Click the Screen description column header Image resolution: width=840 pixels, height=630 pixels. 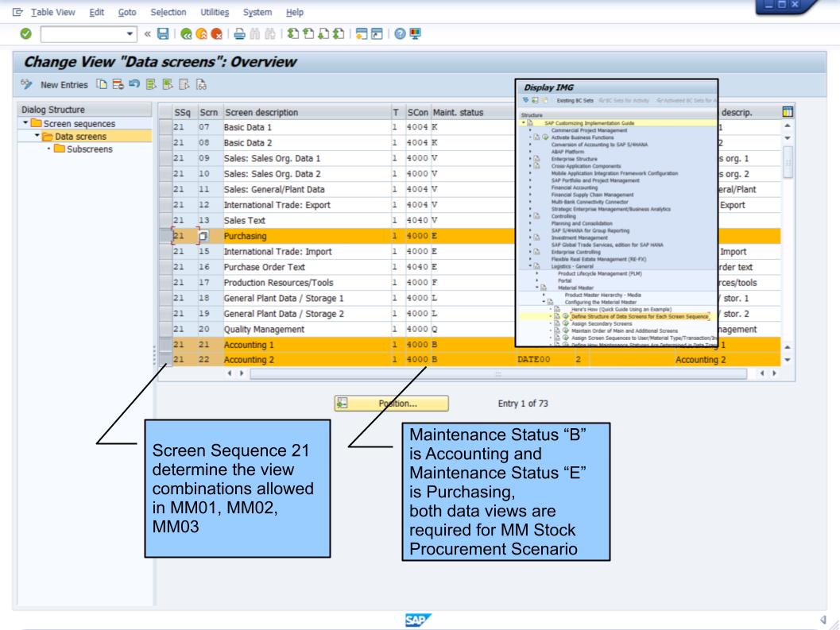click(307, 113)
